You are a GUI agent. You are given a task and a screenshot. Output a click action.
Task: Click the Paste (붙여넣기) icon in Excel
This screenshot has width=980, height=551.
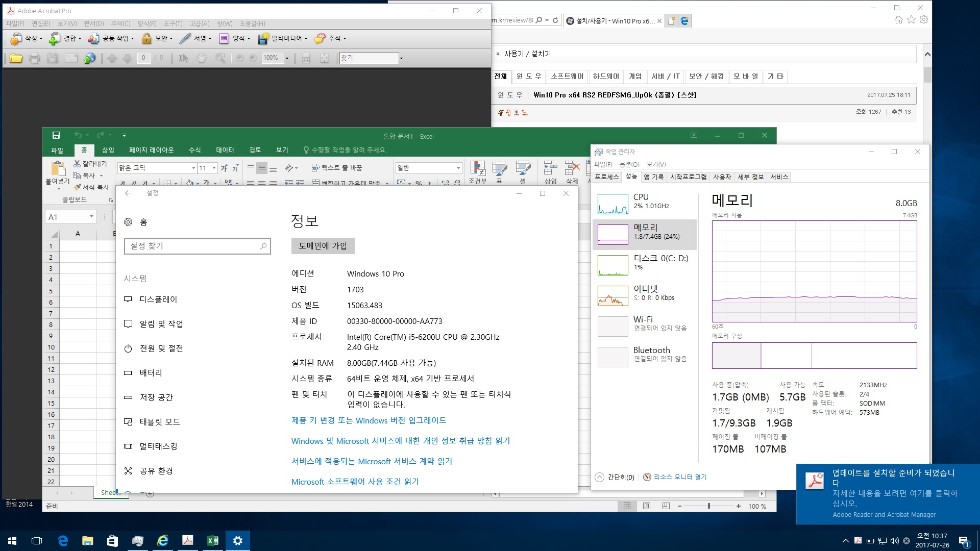(58, 168)
